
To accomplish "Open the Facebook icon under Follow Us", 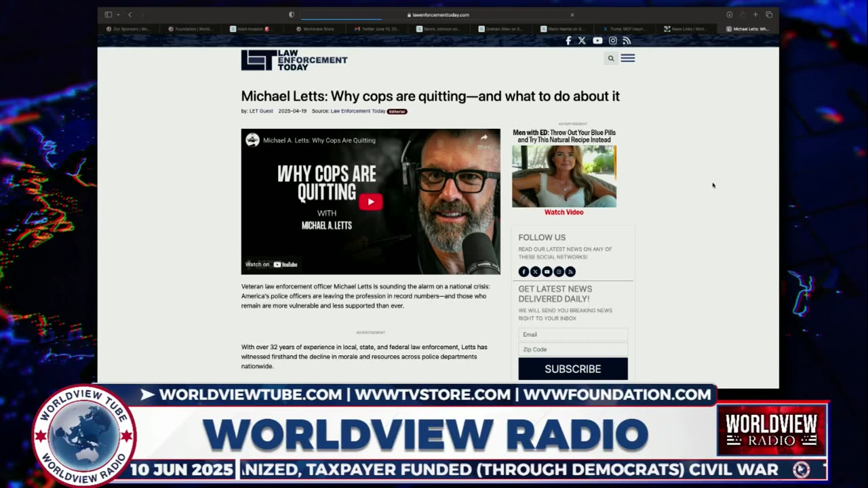I will tap(524, 272).
